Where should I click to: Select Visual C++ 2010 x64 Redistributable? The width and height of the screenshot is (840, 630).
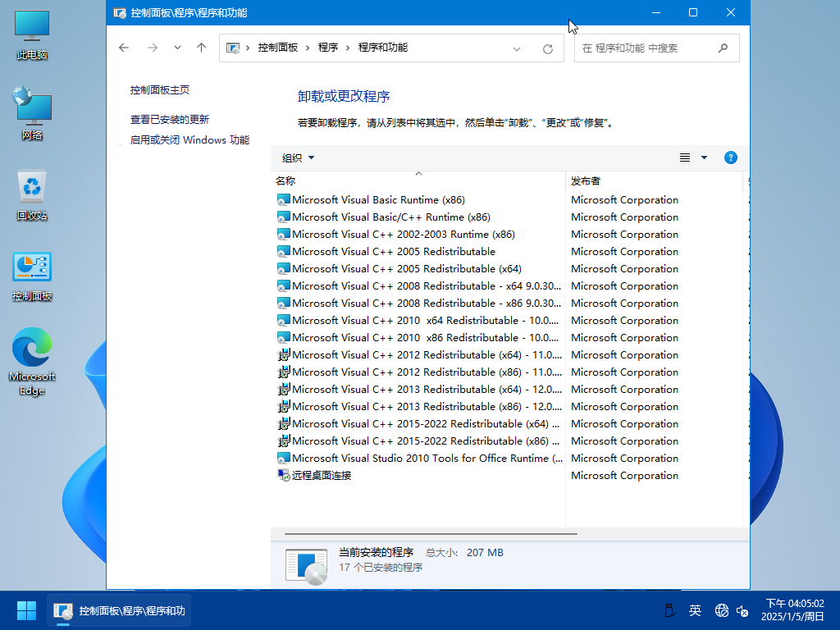click(419, 321)
